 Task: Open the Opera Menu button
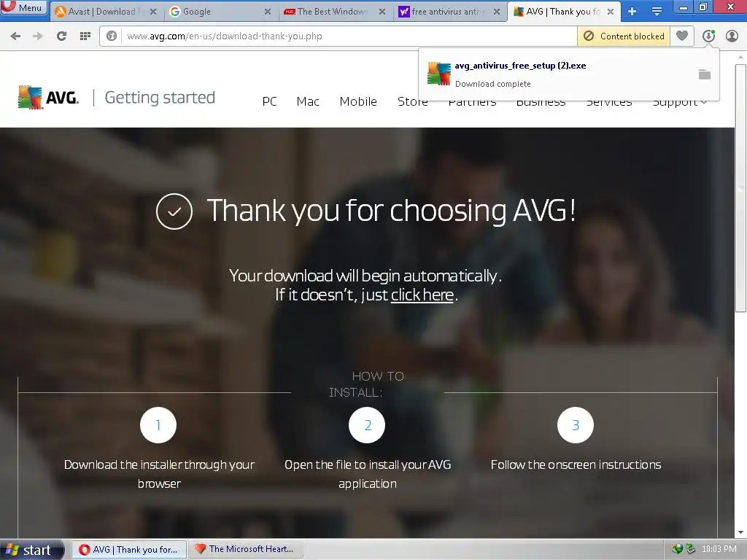(x=24, y=7)
